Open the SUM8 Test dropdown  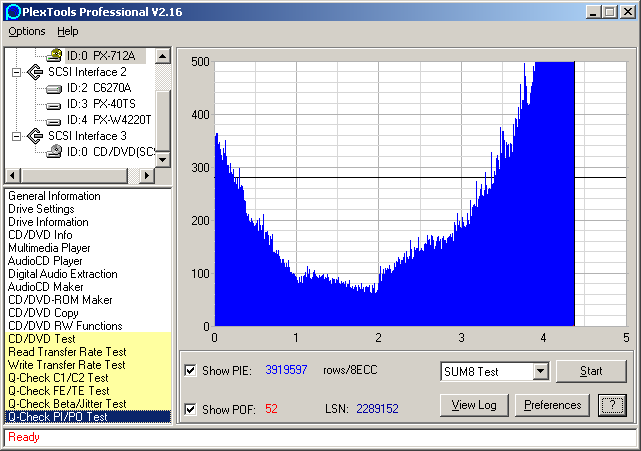(540, 371)
